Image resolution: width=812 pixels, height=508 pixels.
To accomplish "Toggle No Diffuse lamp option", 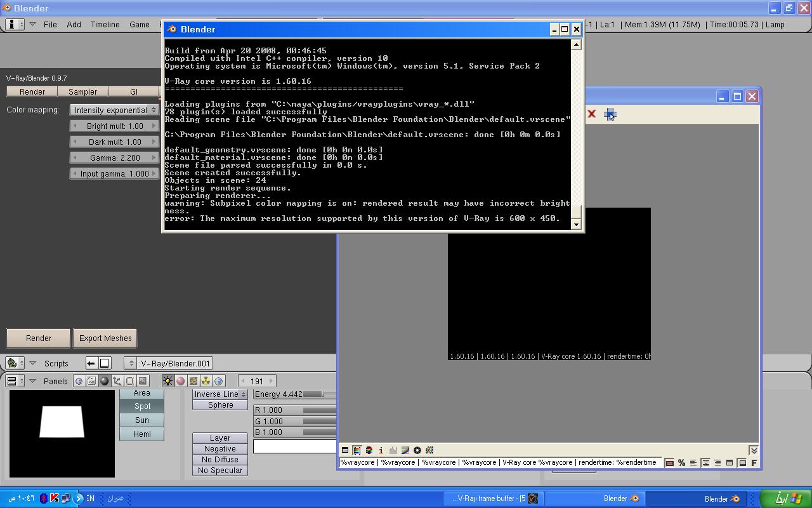I will (220, 460).
